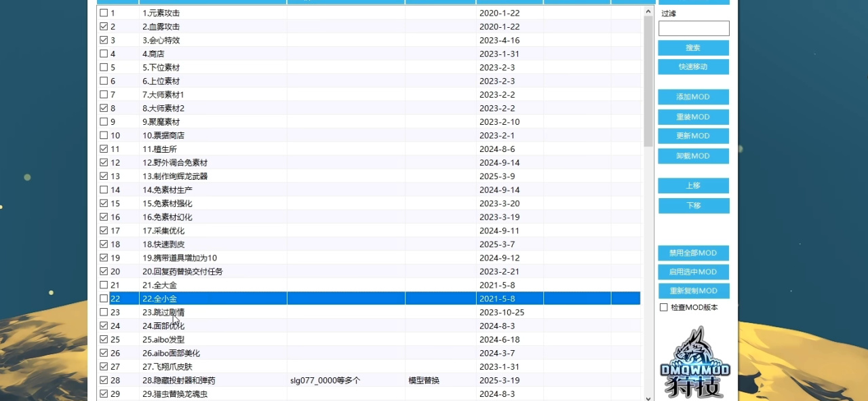
Task: Toggle the 19.携带道具增加为10 checkbox
Action: [x=104, y=257]
